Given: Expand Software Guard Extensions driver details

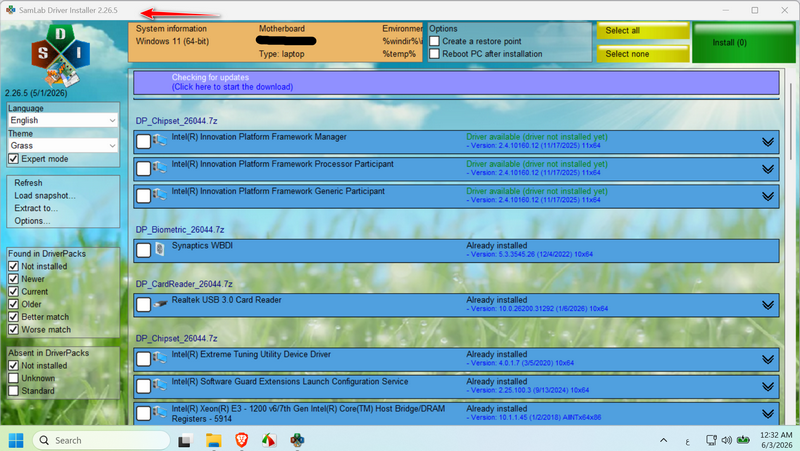Looking at the screenshot, I should coord(768,387).
